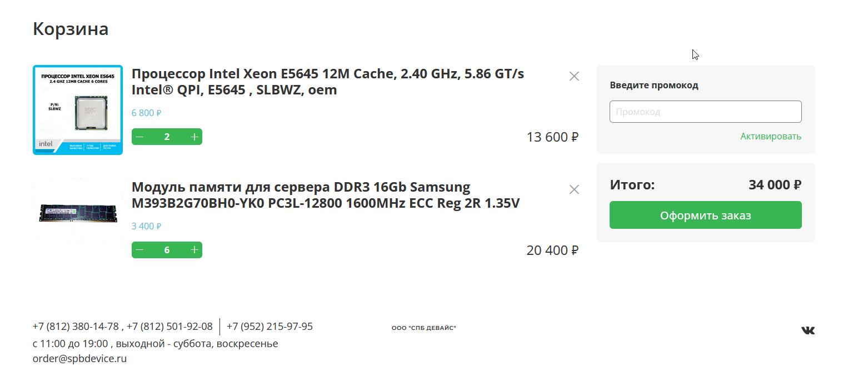Increase Xeon E5645 quantity with plus
Screen dimensions: 868x366
[194, 137]
